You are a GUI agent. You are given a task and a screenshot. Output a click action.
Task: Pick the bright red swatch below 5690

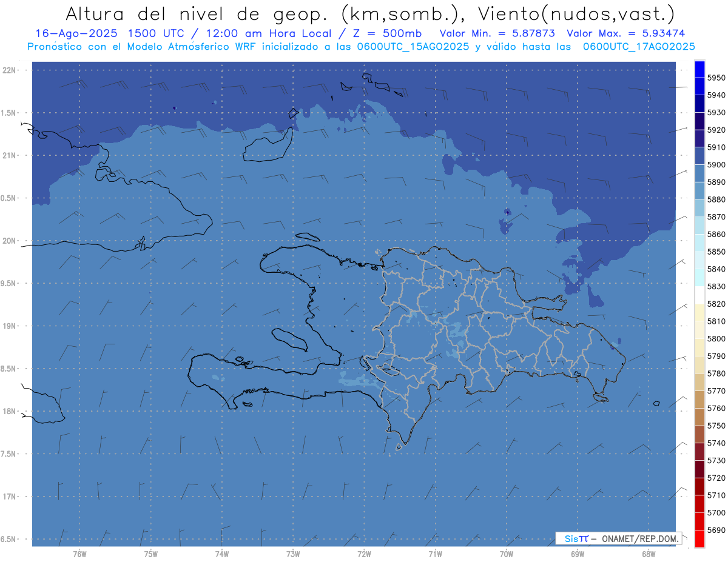click(x=699, y=538)
